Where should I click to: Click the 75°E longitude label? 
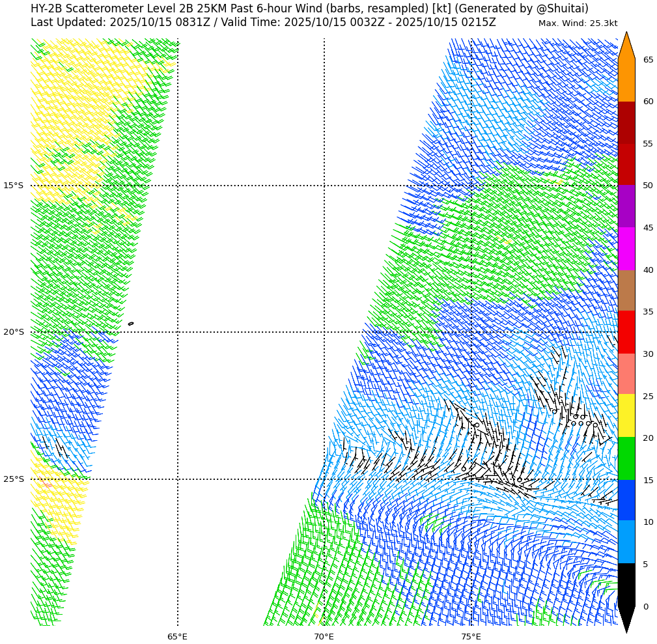[471, 636]
